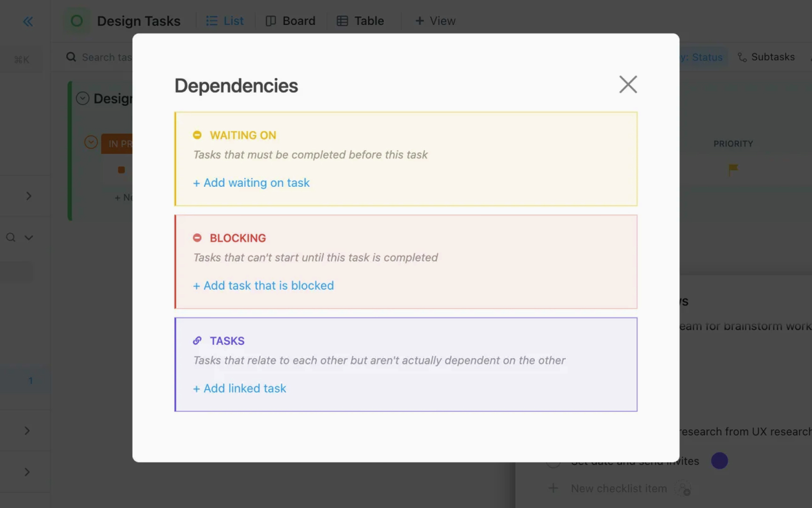Click Add waiting on task

click(x=251, y=183)
